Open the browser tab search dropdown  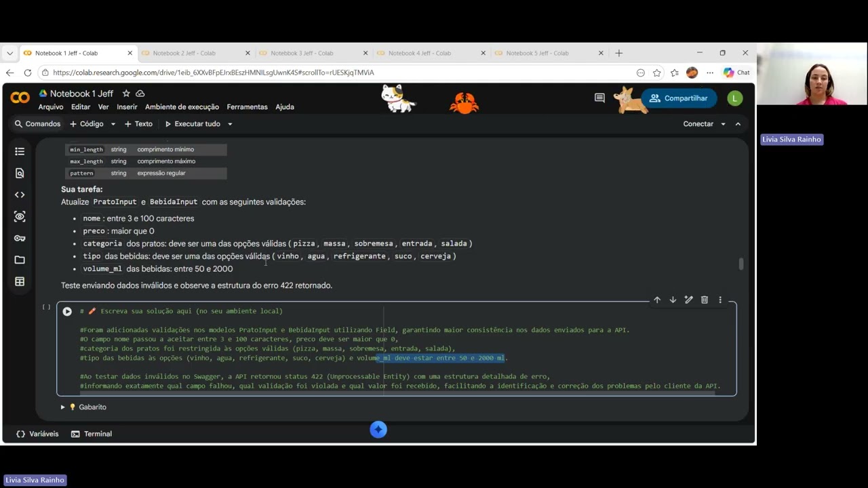[9, 53]
